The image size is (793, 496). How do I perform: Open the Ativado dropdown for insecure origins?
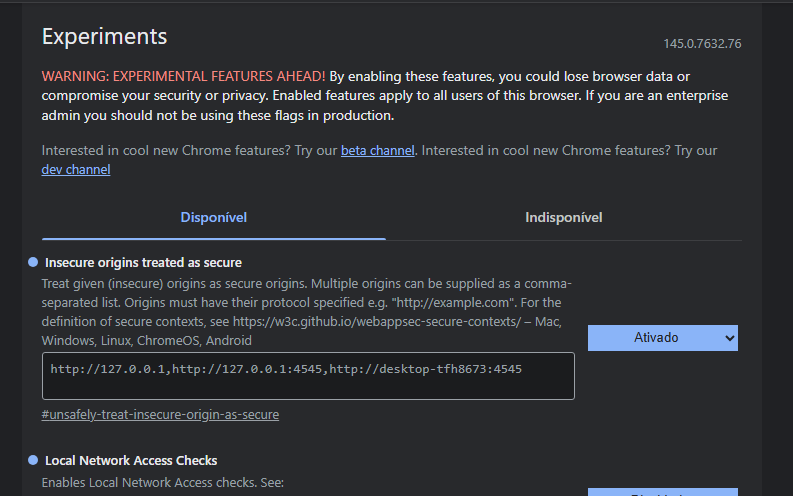point(662,338)
